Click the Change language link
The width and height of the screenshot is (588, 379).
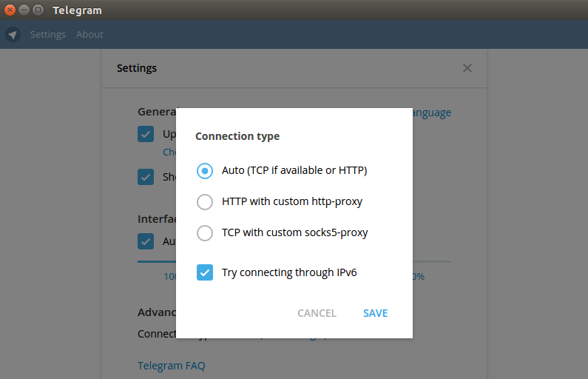pyautogui.click(x=431, y=113)
